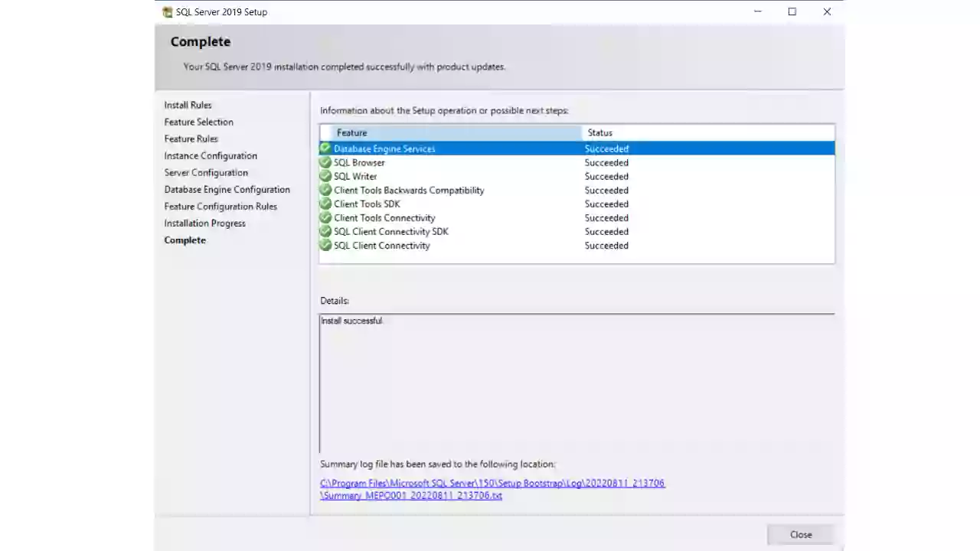Click green check icon beside Database Engine Services

325,148
